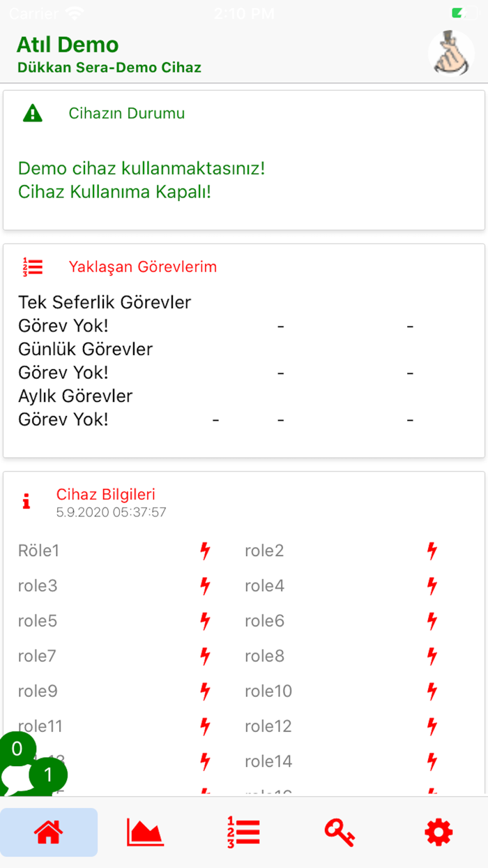Viewport: 488px width, 868px height.
Task: Open the Home tab icon
Action: point(49,832)
